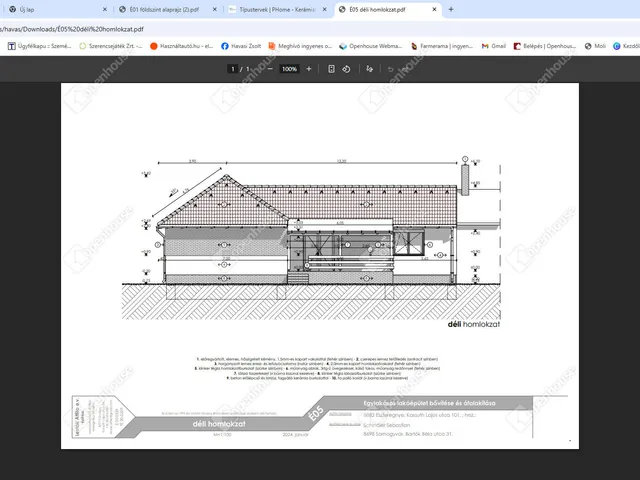The image size is (640, 480).
Task: Open the Szerencsejáték Zrt. bookmark
Action: (x=111, y=46)
